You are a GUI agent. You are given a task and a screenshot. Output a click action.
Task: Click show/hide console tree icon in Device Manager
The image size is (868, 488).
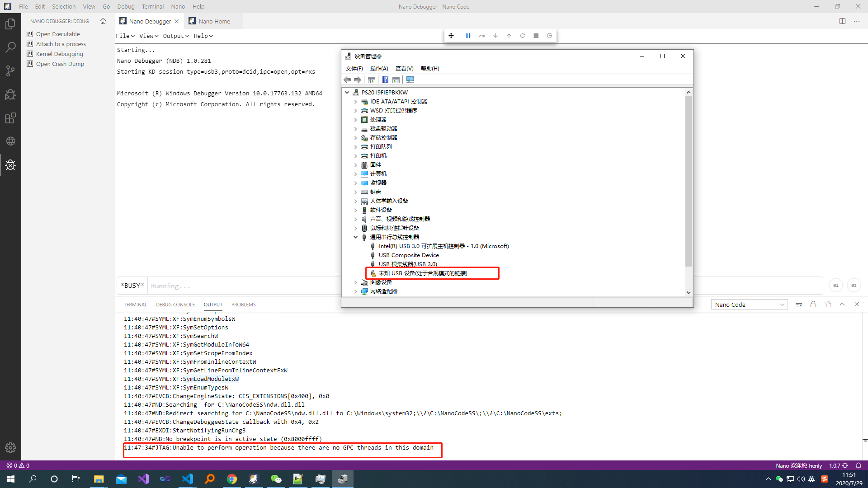(372, 80)
